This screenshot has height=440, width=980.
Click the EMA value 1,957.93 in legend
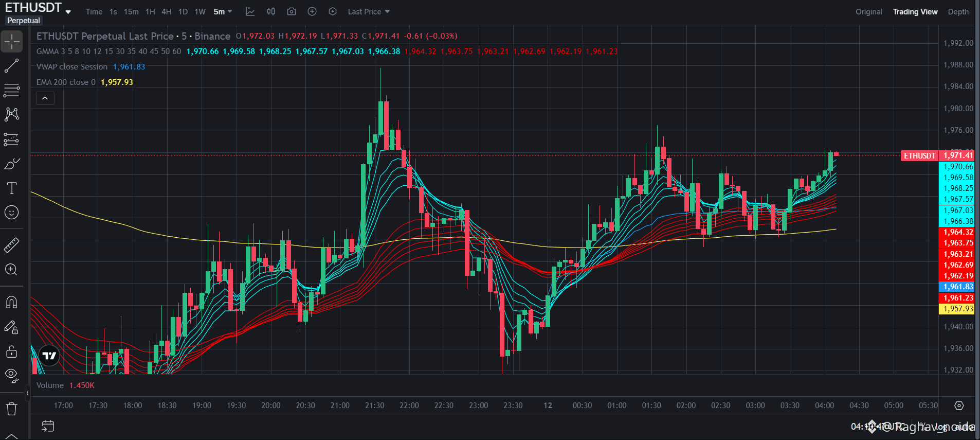pos(117,82)
